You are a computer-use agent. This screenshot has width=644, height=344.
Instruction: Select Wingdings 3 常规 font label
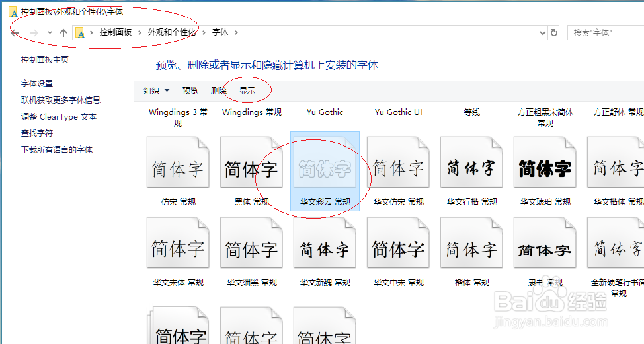click(178, 118)
